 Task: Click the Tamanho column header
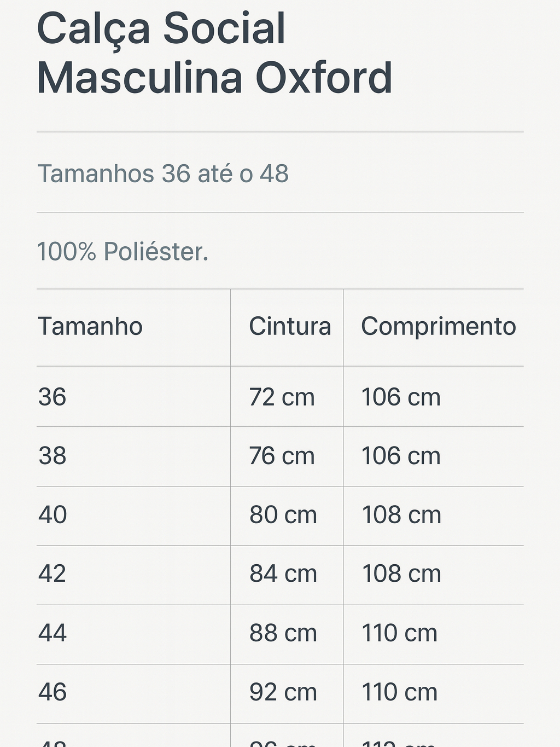[x=90, y=326]
